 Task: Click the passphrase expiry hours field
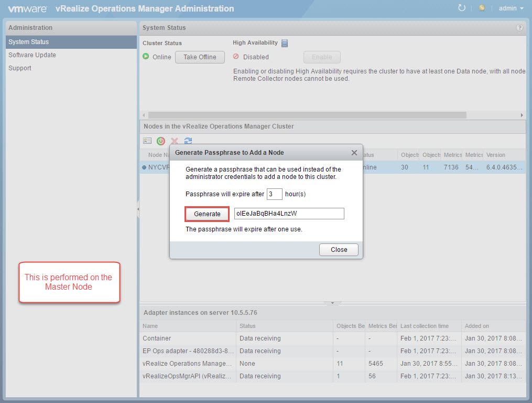275,194
